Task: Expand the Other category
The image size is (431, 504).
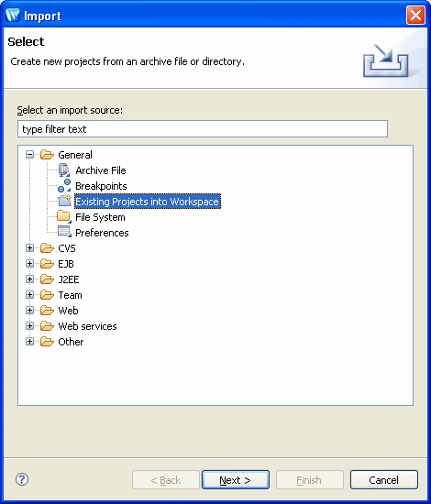Action: (29, 342)
